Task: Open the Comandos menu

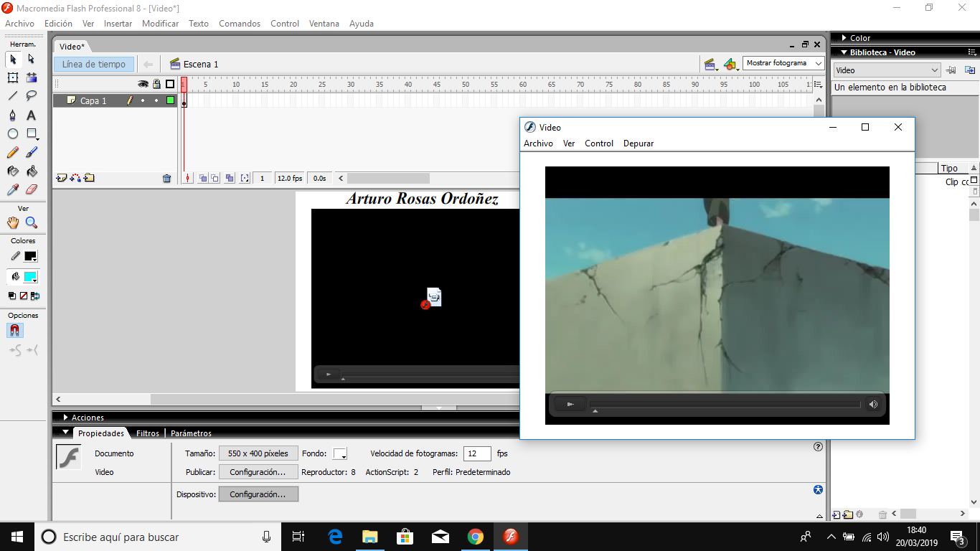Action: [x=240, y=23]
